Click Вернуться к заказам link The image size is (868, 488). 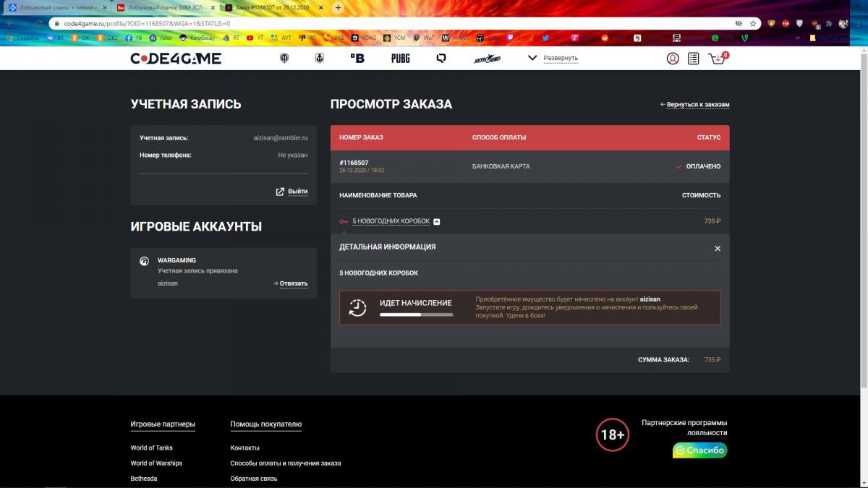[695, 104]
